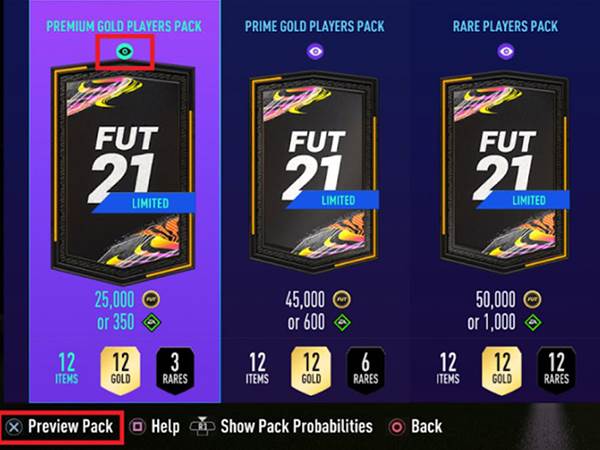Toggle preview eye on Premium Gold Players Pack
Image resolution: width=600 pixels, height=450 pixels.
click(125, 51)
